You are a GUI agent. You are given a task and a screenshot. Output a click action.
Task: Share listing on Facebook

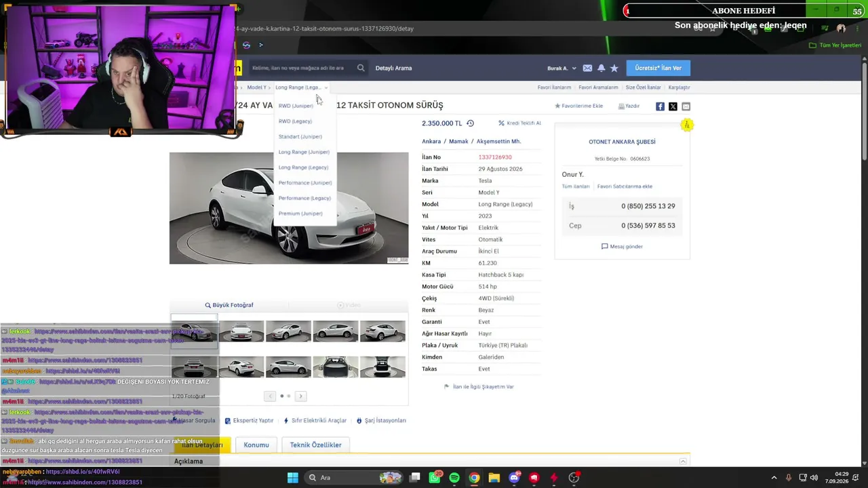[x=660, y=106]
